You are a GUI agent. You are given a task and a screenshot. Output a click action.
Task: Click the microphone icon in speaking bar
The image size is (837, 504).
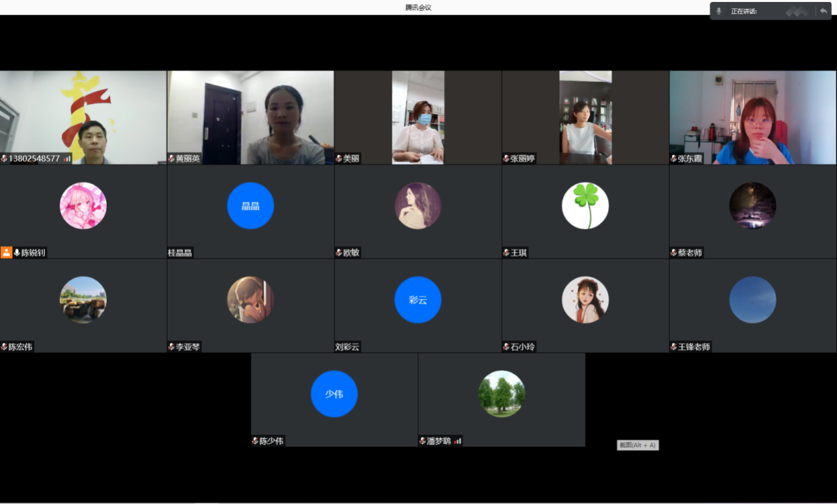719,11
